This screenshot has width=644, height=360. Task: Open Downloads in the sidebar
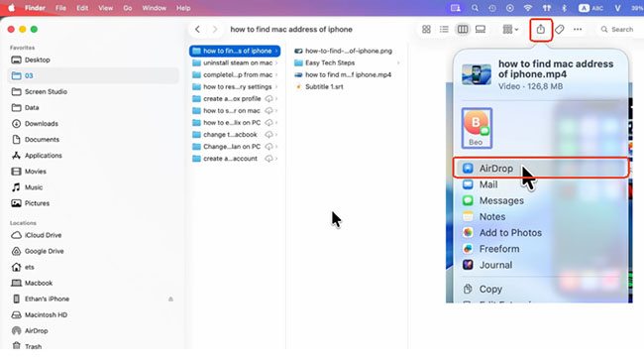point(93,124)
